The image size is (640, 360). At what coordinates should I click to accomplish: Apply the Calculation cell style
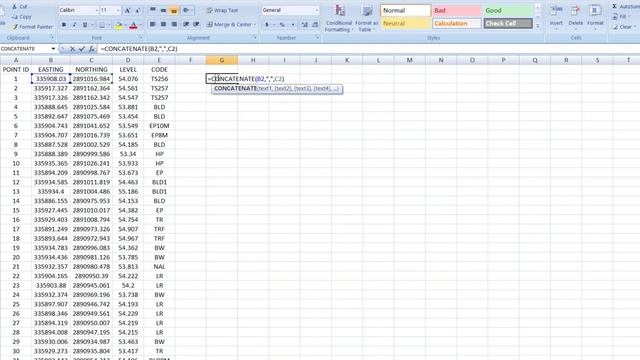click(x=456, y=24)
